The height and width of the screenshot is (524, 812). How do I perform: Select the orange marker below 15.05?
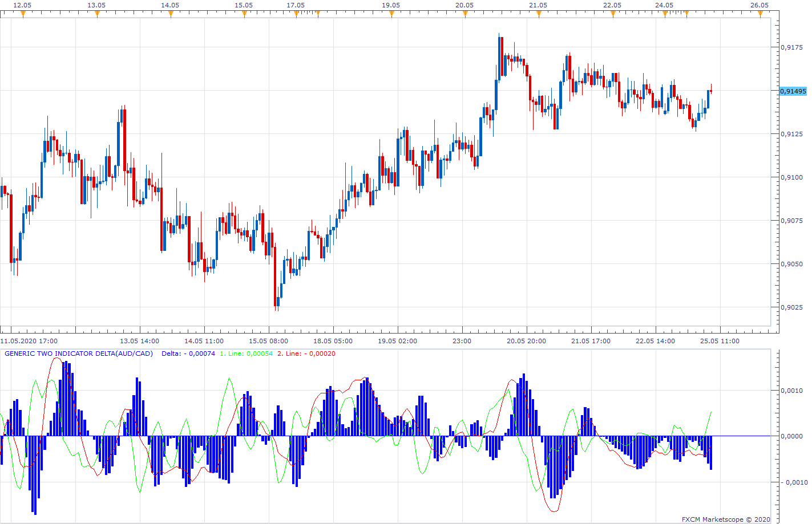(244, 14)
